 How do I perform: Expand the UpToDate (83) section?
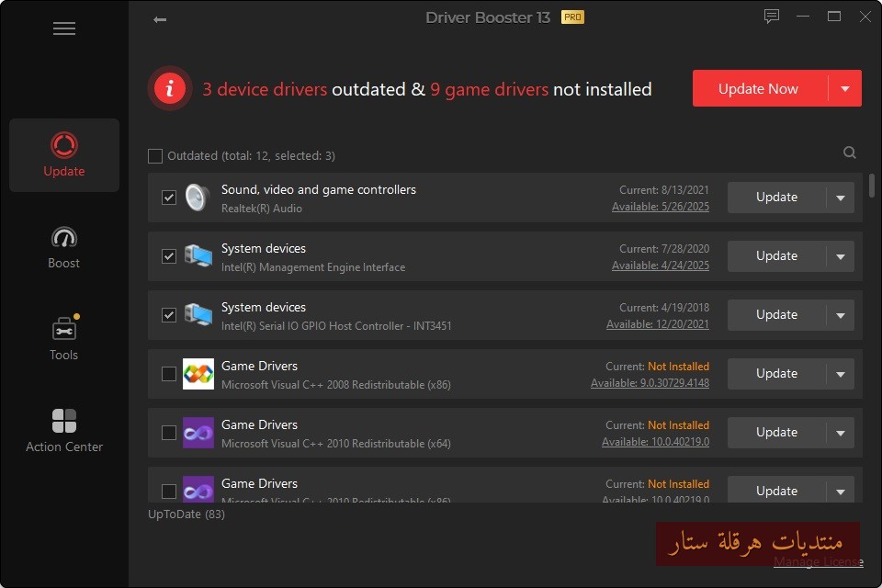[187, 514]
